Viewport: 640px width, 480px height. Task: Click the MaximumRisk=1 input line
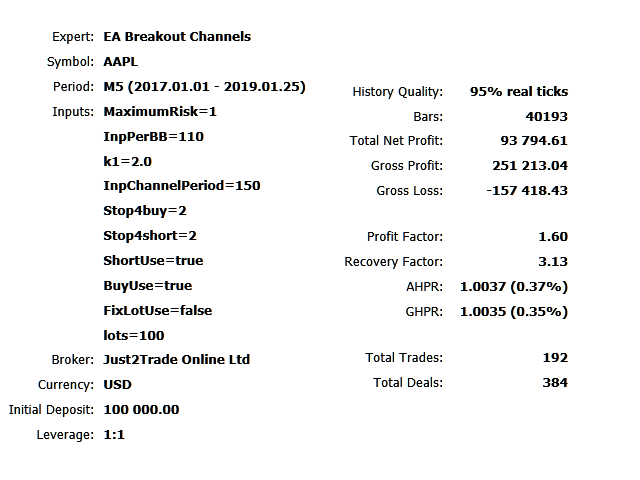pos(160,112)
